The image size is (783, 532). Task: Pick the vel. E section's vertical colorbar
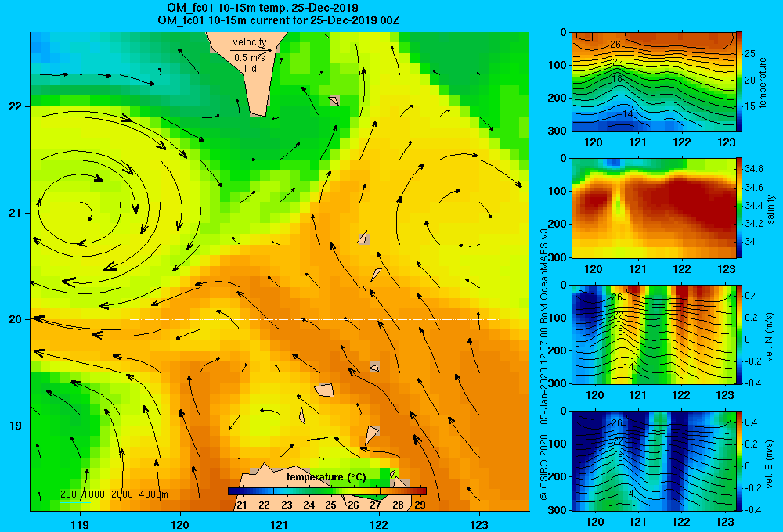point(739,461)
